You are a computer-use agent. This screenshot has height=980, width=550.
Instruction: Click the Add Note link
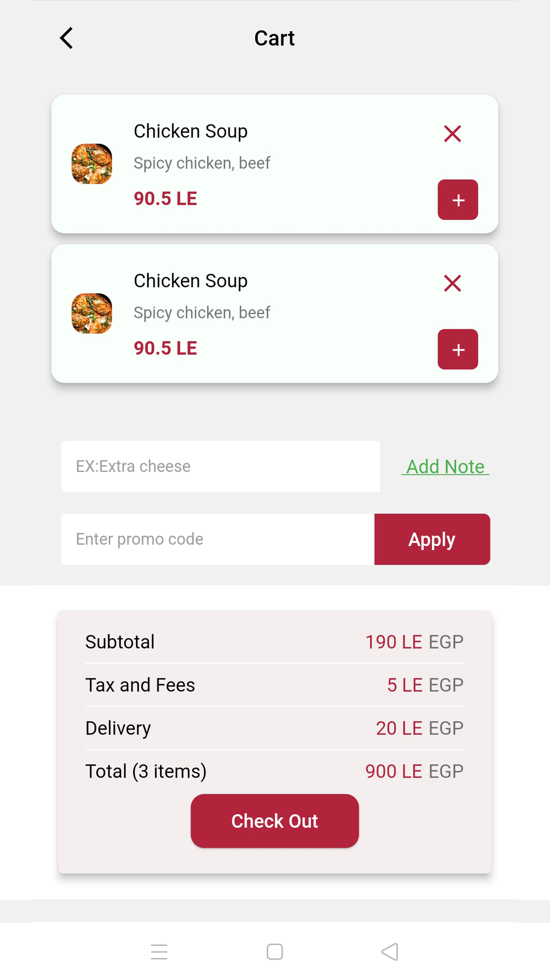click(x=445, y=466)
